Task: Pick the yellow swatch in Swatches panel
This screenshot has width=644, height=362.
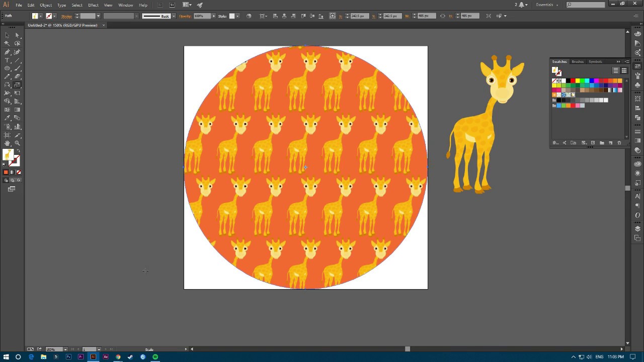Action: (578, 80)
